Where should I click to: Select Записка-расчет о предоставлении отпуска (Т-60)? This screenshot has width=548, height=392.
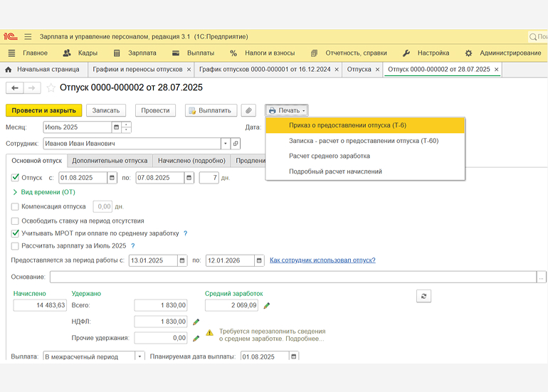pyautogui.click(x=365, y=141)
